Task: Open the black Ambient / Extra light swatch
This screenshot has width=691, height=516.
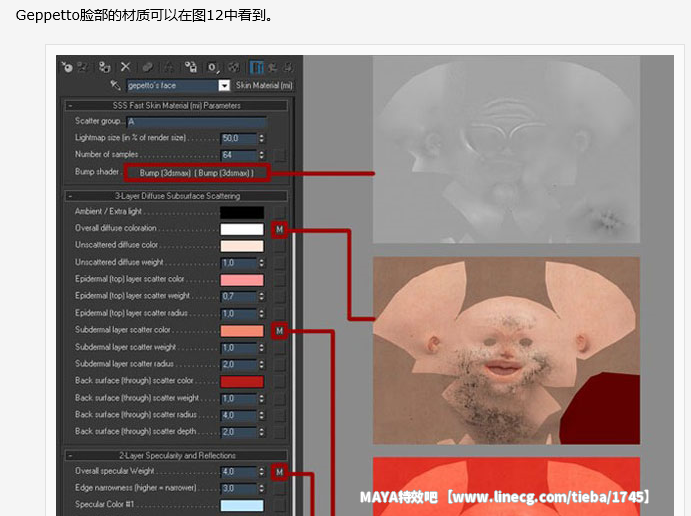Action: 242,212
